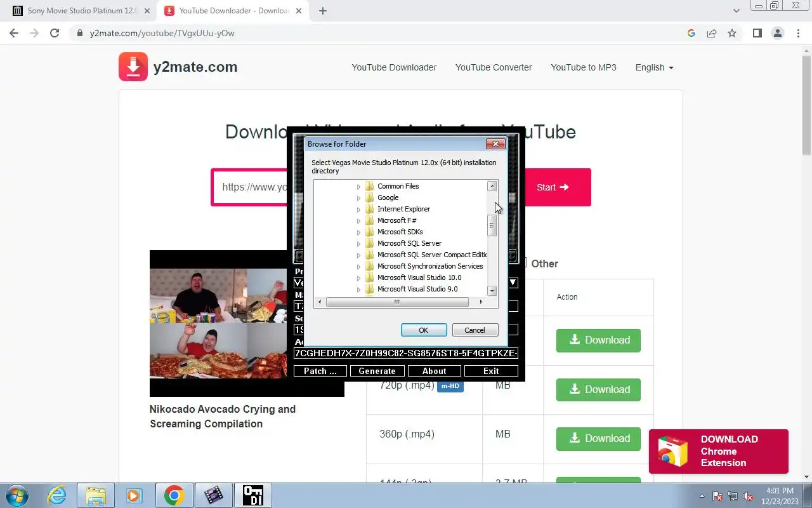Download the 720p mp4 version

click(x=598, y=389)
